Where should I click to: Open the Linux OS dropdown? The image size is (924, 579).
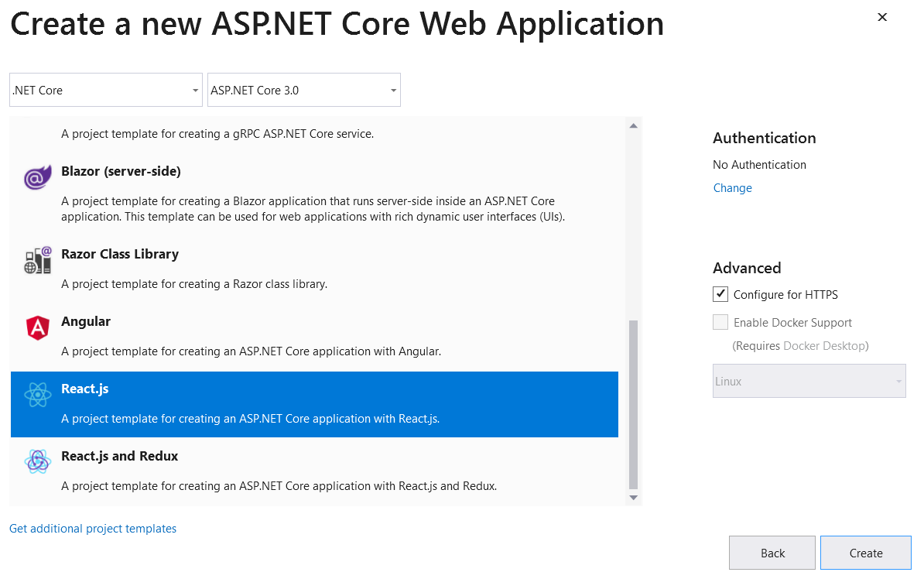(809, 382)
